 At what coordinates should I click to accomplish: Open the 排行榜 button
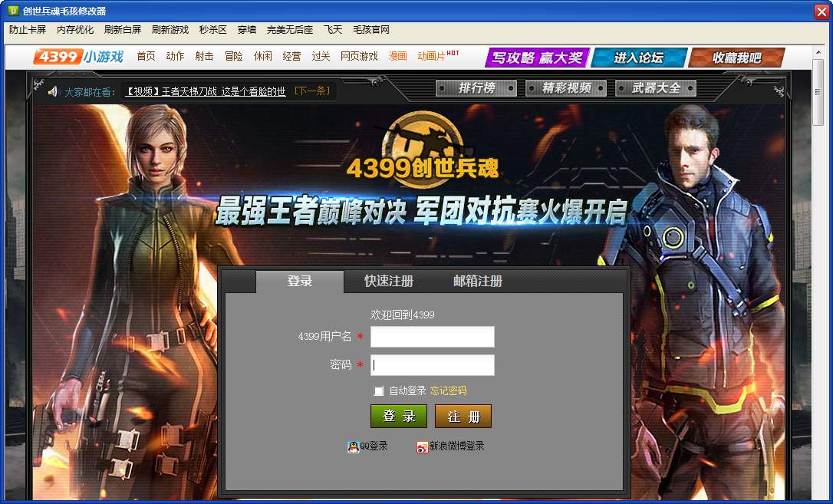point(476,88)
